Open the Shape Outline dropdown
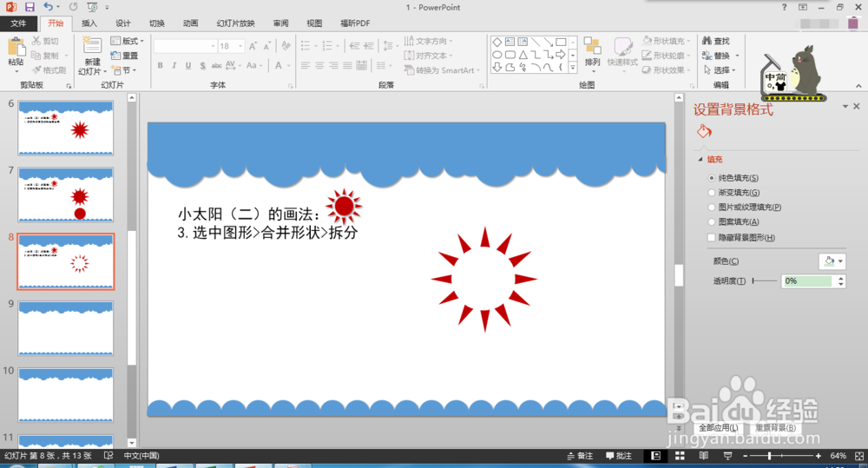This screenshot has width=868, height=468. pyautogui.click(x=667, y=56)
